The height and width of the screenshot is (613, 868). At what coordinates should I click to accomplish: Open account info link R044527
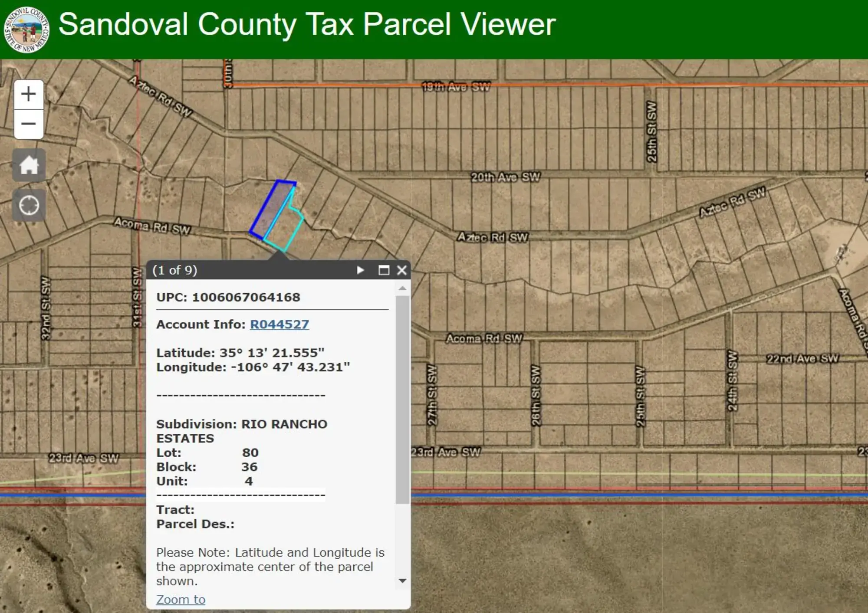[279, 325]
